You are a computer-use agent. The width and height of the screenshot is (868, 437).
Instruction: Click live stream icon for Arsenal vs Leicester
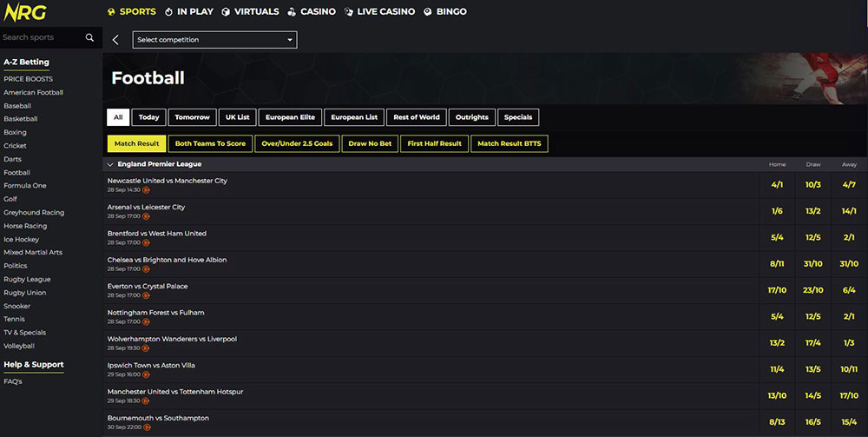146,216
